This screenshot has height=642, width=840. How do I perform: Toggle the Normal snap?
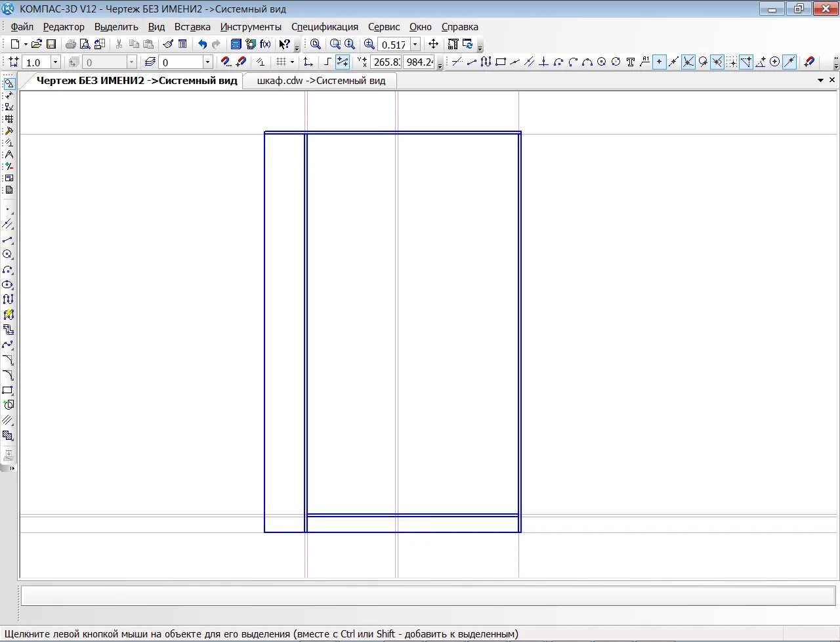717,62
